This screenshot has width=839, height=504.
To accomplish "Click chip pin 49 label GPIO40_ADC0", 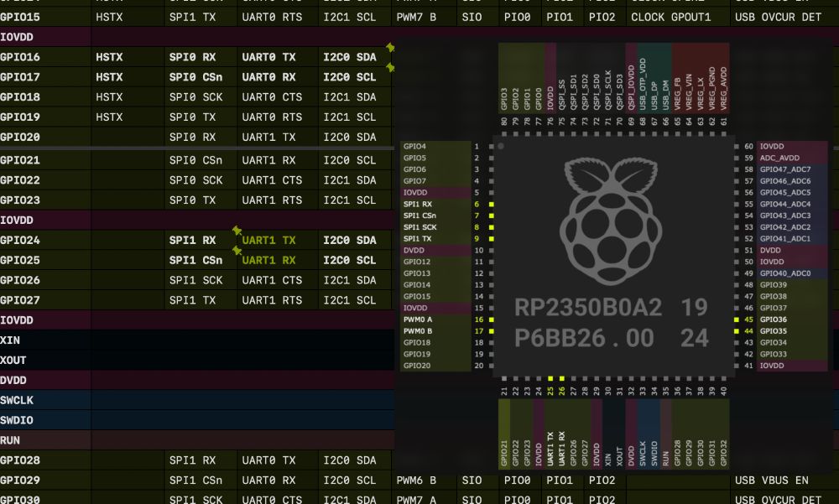I will (785, 273).
